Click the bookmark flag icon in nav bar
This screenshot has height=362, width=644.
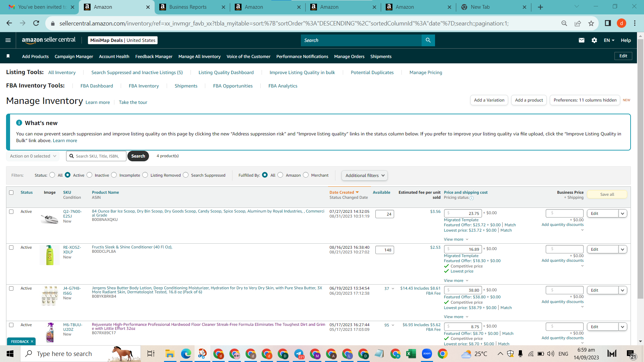[8, 56]
